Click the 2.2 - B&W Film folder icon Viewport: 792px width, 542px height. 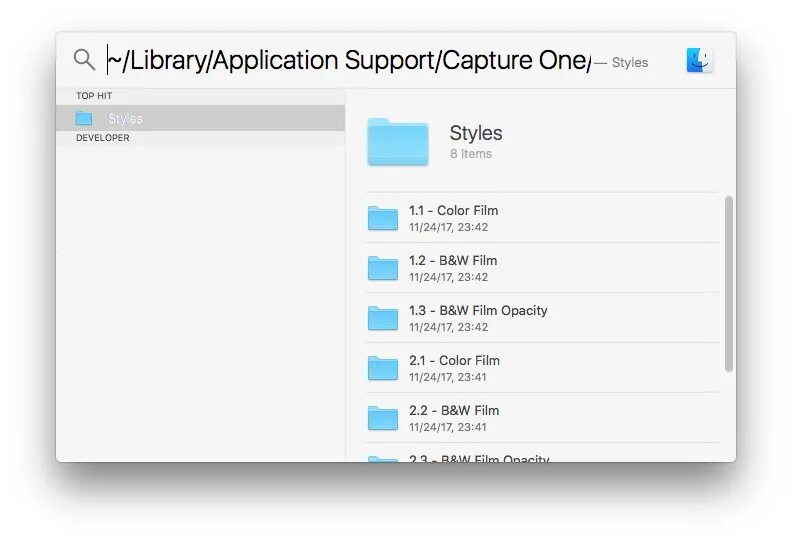[383, 418]
